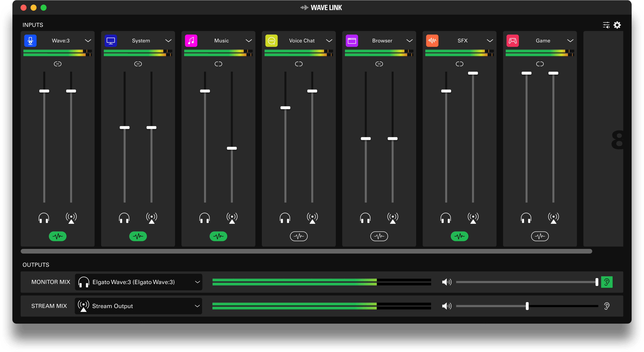The image size is (644, 352).
Task: Click the System monitor channel icon
Action: click(111, 40)
